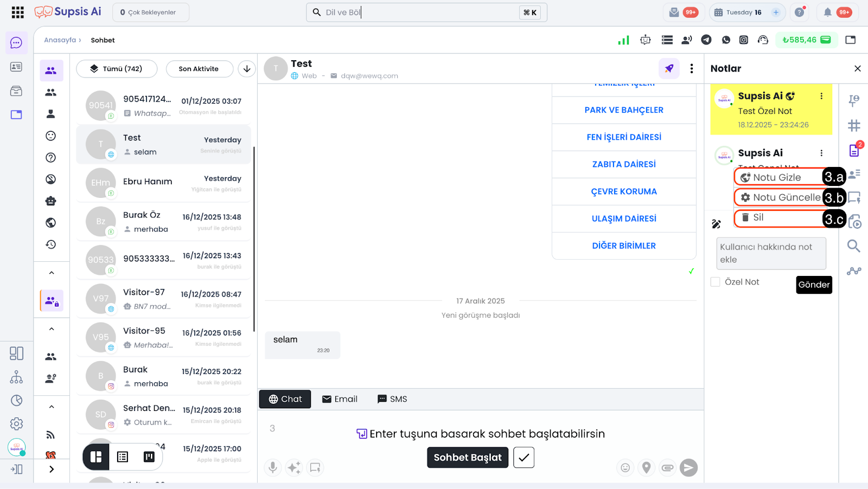Click the rocket icon in chat header
Viewport: 868px width, 489px height.
tap(669, 68)
